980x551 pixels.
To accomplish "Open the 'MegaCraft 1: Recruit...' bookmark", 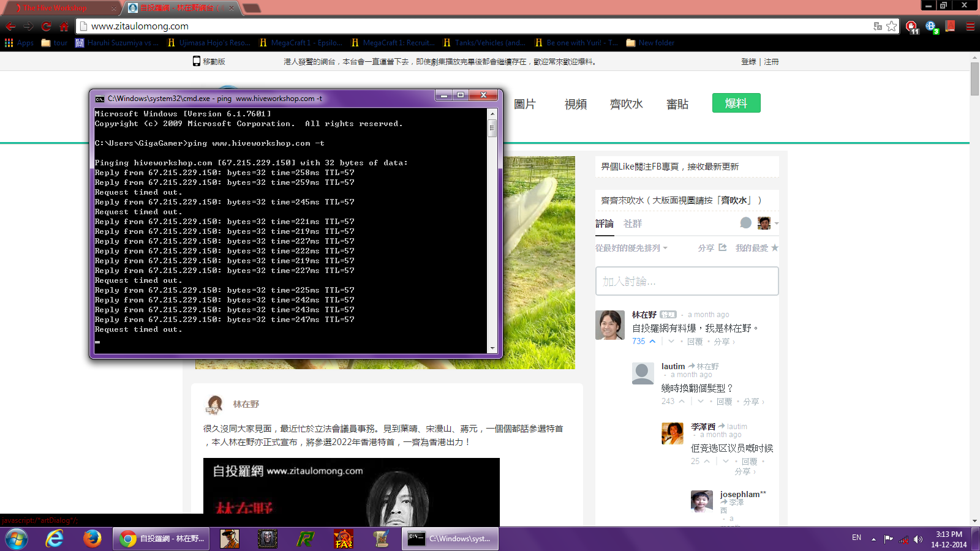I will (393, 43).
